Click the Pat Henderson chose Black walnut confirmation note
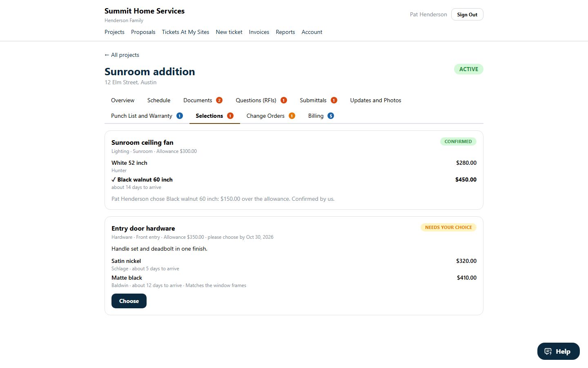Screen dimensions: 588x368 pyautogui.click(x=223, y=199)
